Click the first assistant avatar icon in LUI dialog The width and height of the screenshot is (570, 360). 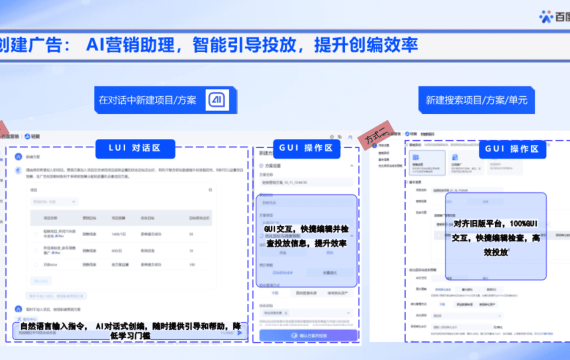click(x=18, y=157)
